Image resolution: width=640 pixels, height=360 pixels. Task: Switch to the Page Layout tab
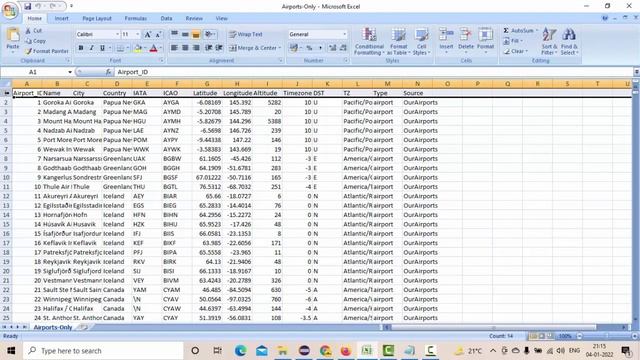97,18
